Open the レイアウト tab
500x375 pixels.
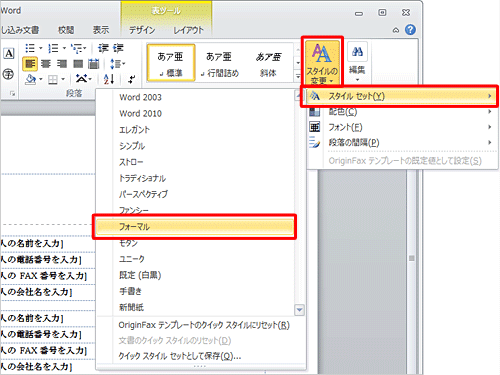(188, 30)
